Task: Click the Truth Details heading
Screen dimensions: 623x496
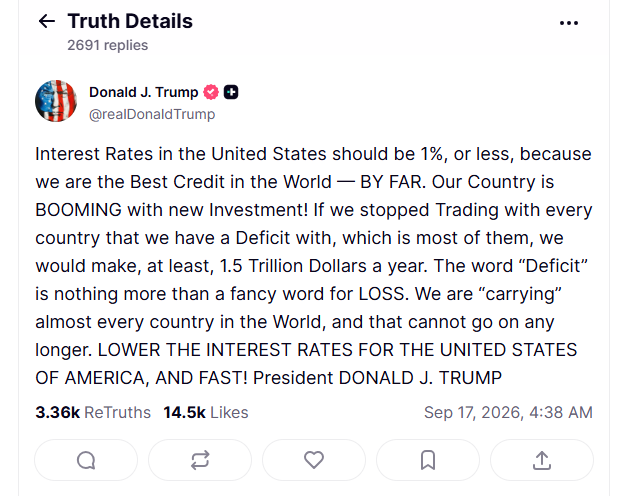Action: tap(130, 21)
